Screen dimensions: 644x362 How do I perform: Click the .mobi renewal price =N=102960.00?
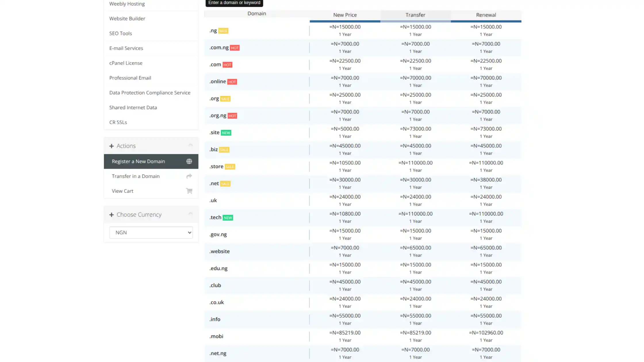pos(486,333)
